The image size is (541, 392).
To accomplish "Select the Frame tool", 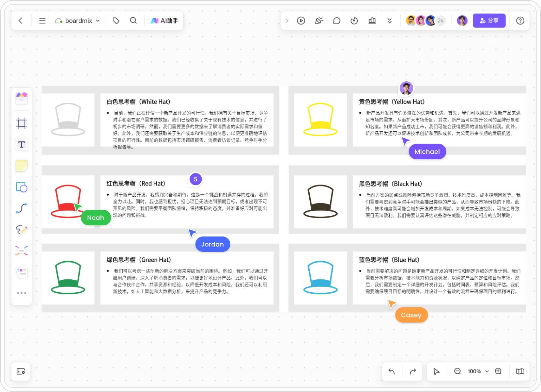I will pyautogui.click(x=22, y=123).
